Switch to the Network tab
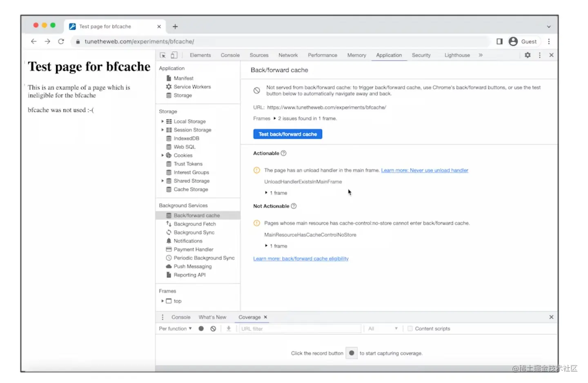Screen dimensions: 588x383 coord(288,55)
